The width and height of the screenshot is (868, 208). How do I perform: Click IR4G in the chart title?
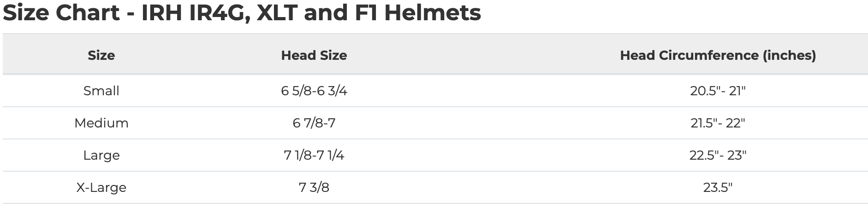[x=216, y=13]
